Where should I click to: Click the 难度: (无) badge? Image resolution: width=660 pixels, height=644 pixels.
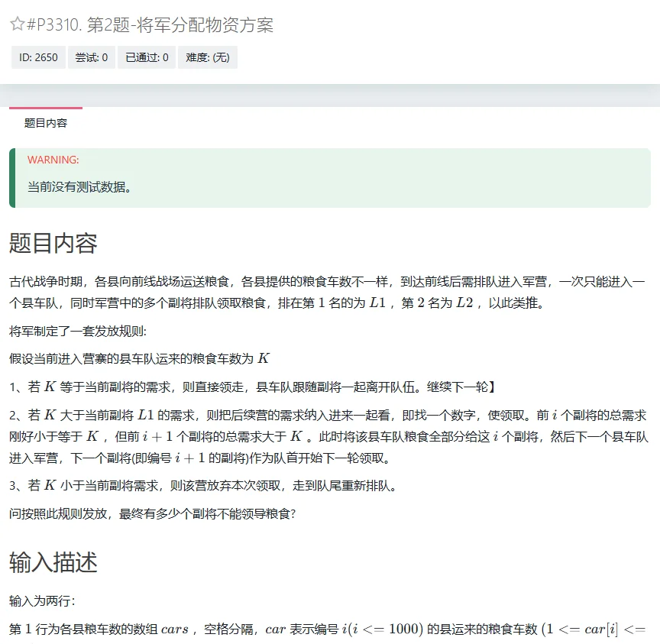tap(208, 57)
